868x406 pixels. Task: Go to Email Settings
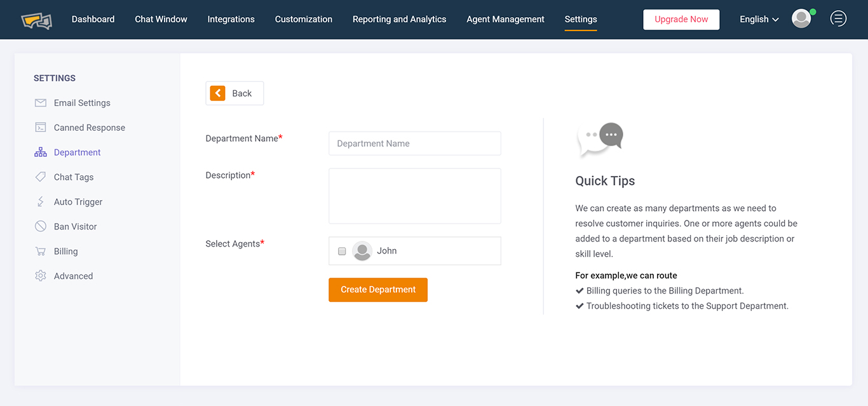(82, 103)
